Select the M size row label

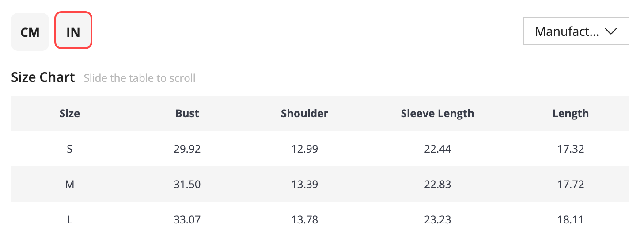[70, 184]
